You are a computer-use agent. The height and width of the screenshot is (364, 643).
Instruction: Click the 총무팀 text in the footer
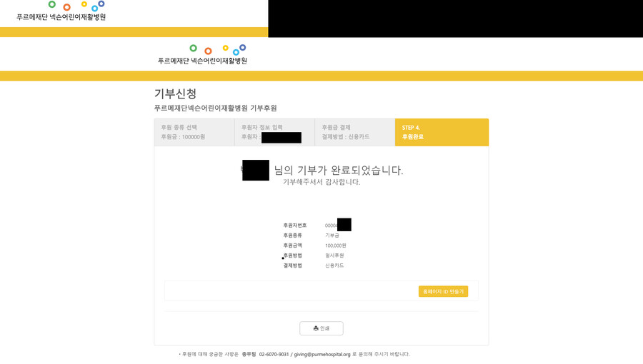tap(249, 354)
